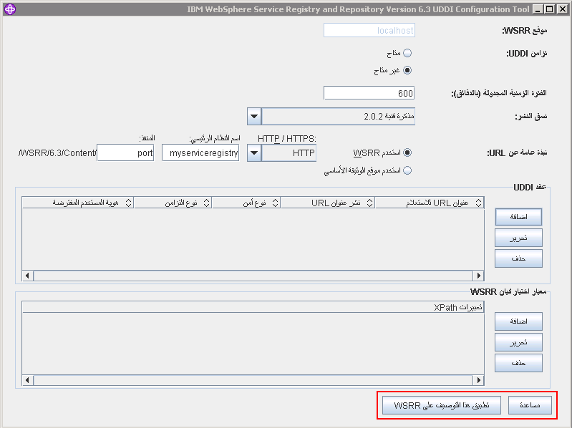Click the host name field myserviceregistry
The image size is (572, 428).
pyautogui.click(x=200, y=153)
